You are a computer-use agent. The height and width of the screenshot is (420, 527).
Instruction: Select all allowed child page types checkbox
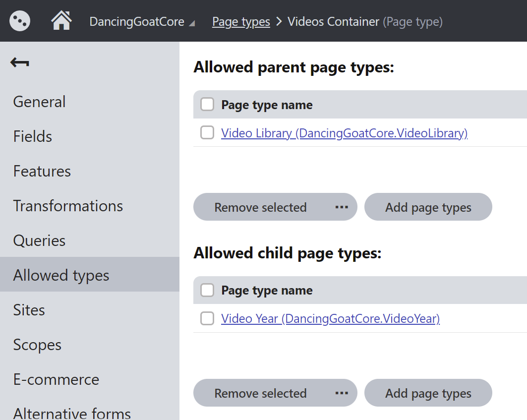coord(207,290)
